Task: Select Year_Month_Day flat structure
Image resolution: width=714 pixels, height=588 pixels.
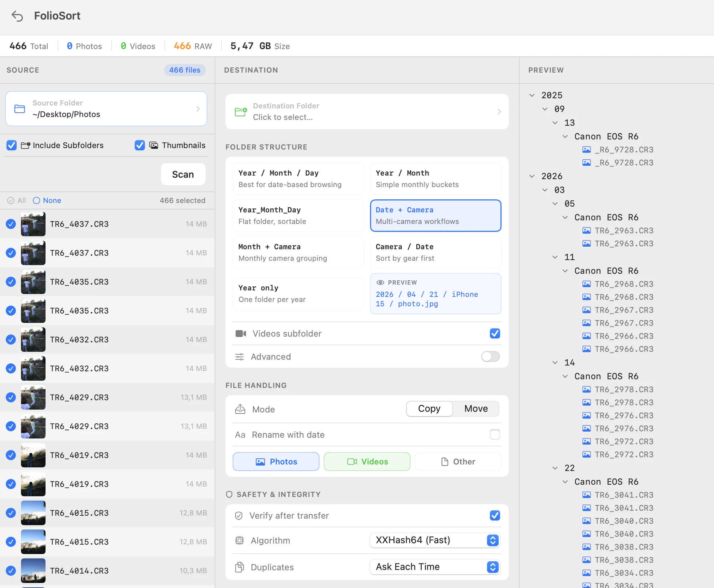Action: [x=298, y=216]
